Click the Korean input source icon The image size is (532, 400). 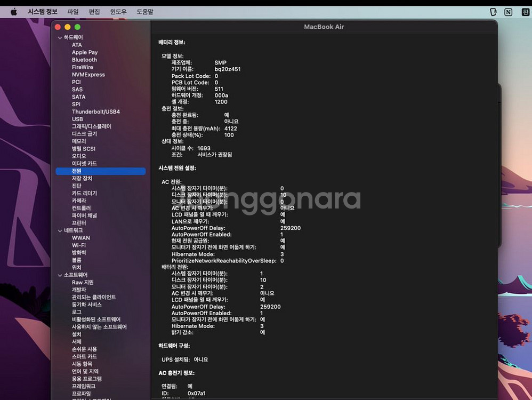point(525,12)
